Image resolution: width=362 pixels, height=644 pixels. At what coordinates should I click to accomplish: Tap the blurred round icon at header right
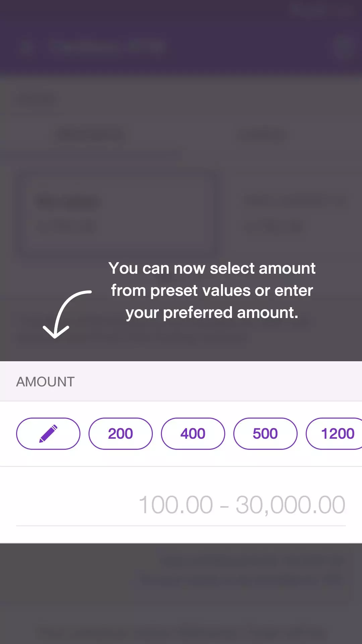[x=344, y=47]
